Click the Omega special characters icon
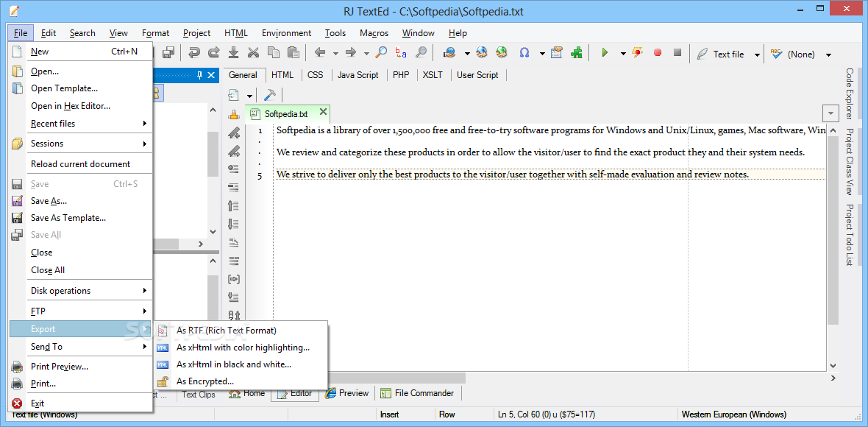This screenshot has width=868, height=427. click(524, 53)
